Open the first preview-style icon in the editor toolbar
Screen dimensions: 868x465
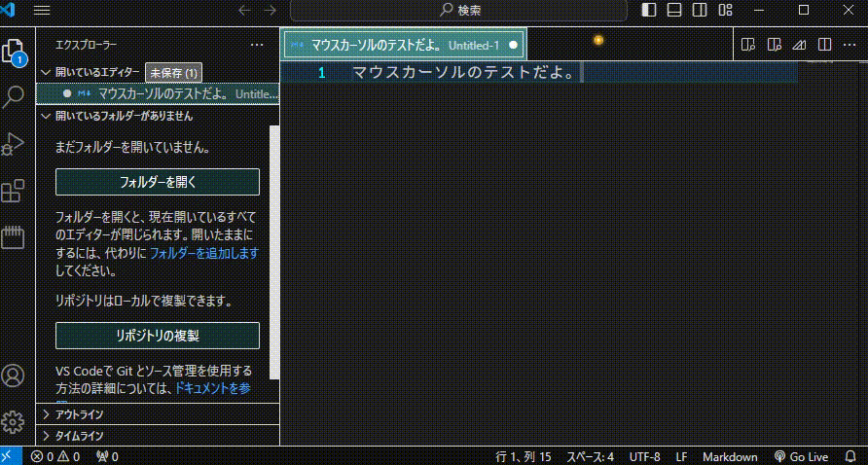pos(748,45)
